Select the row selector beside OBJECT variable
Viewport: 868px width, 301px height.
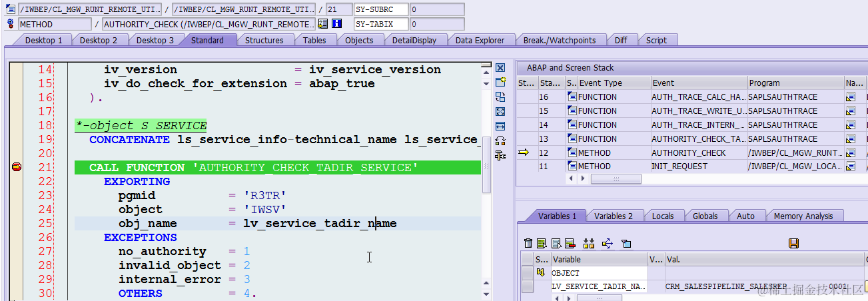[527, 273]
